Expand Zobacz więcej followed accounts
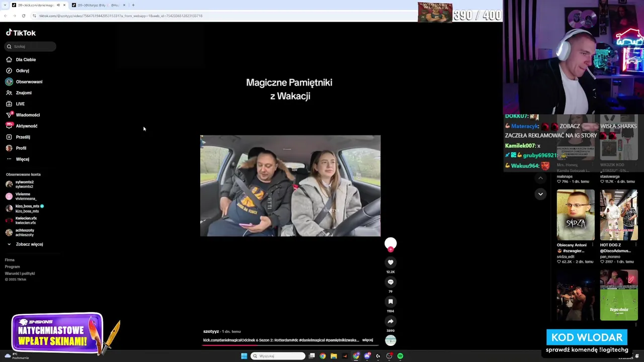644x362 pixels. [x=25, y=244]
